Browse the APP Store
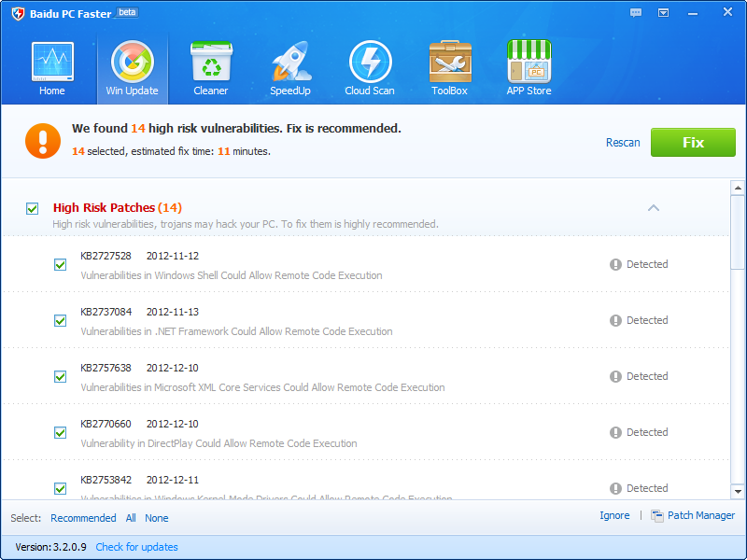The height and width of the screenshot is (560, 747). point(529,67)
